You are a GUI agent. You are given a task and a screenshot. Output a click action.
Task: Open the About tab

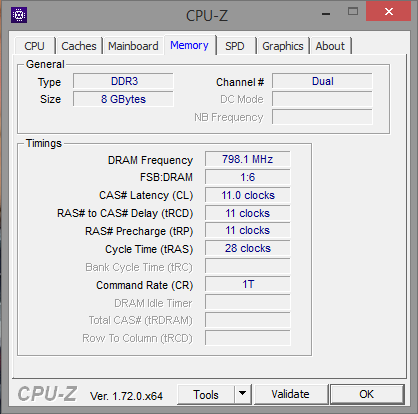coord(330,46)
